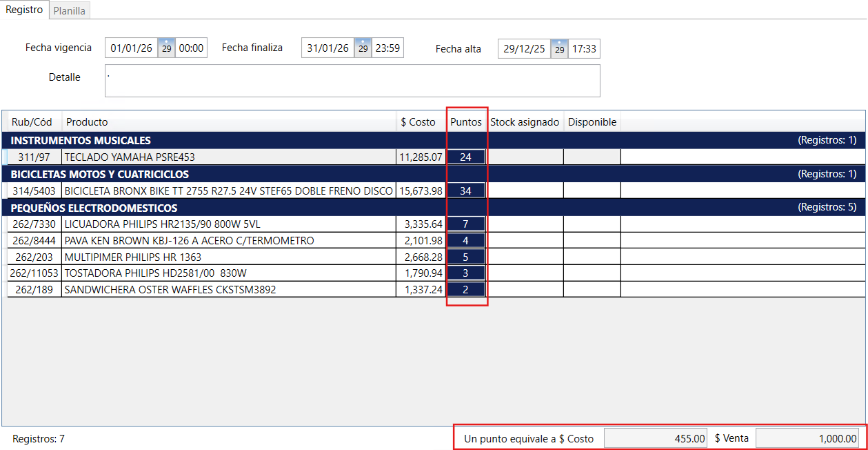Edit points for TECLADO YAMAHA PSRE453
Viewport: 868px width, 450px height.
[465, 157]
